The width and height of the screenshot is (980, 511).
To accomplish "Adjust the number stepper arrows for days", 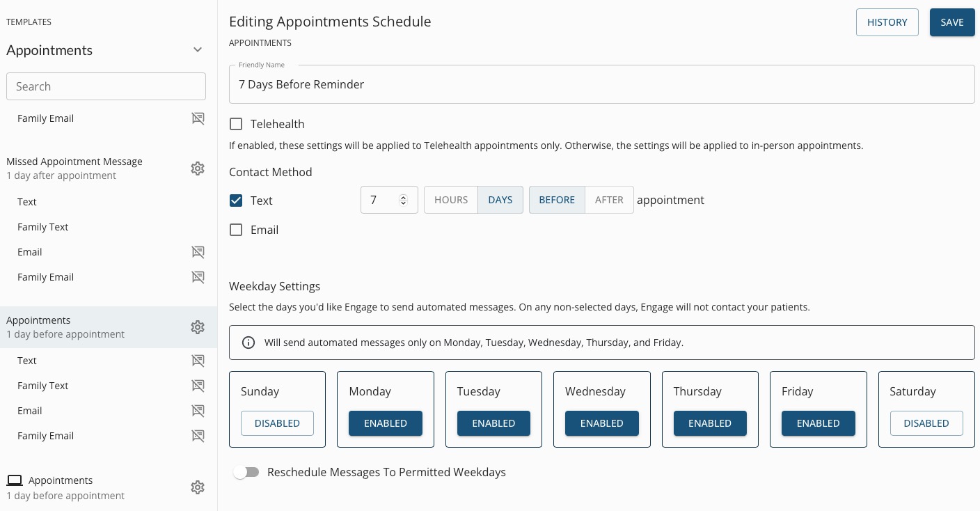I will [x=403, y=200].
